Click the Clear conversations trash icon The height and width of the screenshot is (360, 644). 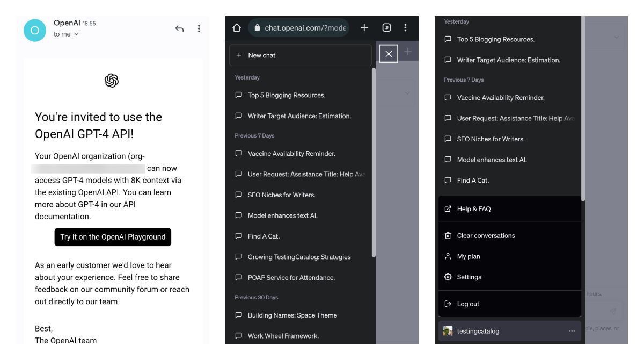(448, 235)
